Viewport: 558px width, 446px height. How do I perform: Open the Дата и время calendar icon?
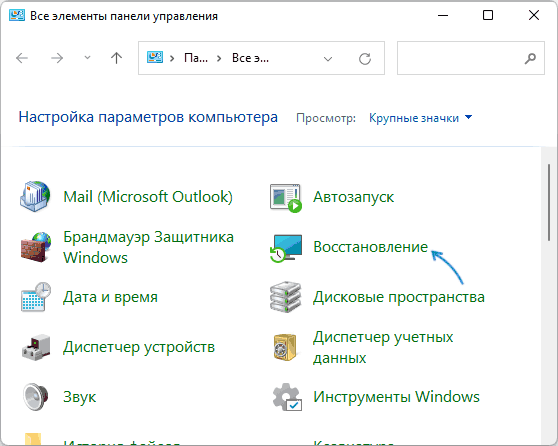click(x=36, y=297)
